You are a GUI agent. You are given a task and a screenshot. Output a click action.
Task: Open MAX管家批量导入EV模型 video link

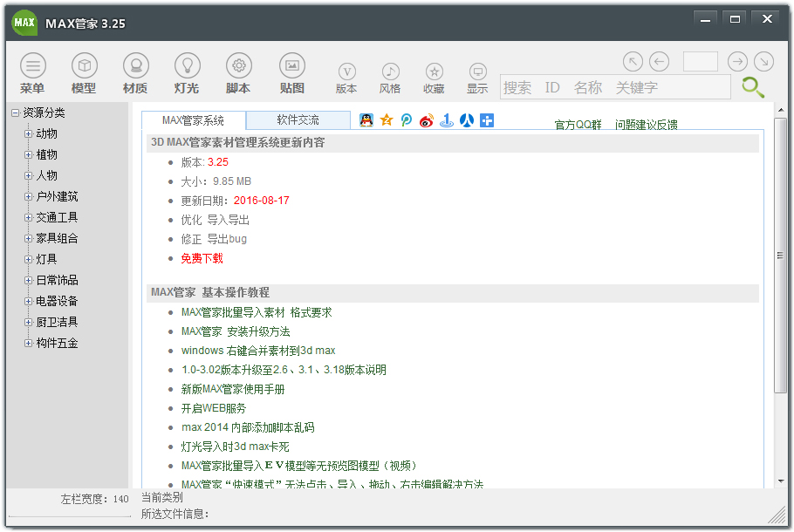(x=300, y=466)
